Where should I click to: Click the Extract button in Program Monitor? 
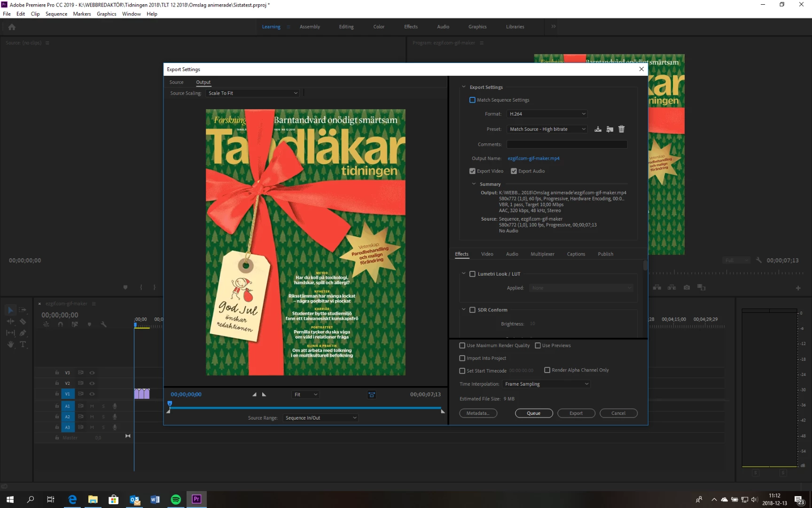coord(672,287)
